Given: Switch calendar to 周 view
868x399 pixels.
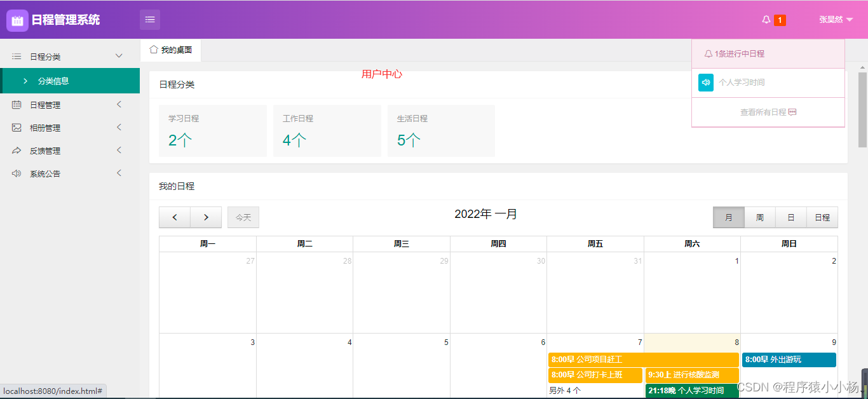Looking at the screenshot, I should (760, 217).
